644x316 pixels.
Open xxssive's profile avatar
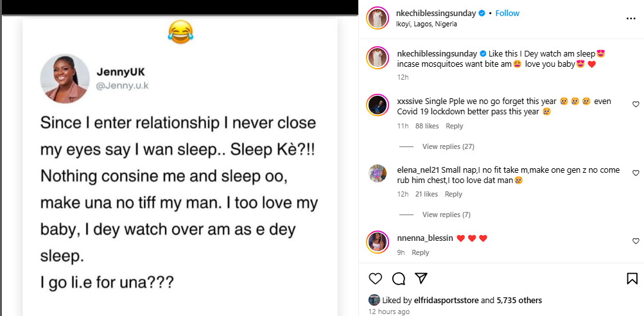point(377,105)
